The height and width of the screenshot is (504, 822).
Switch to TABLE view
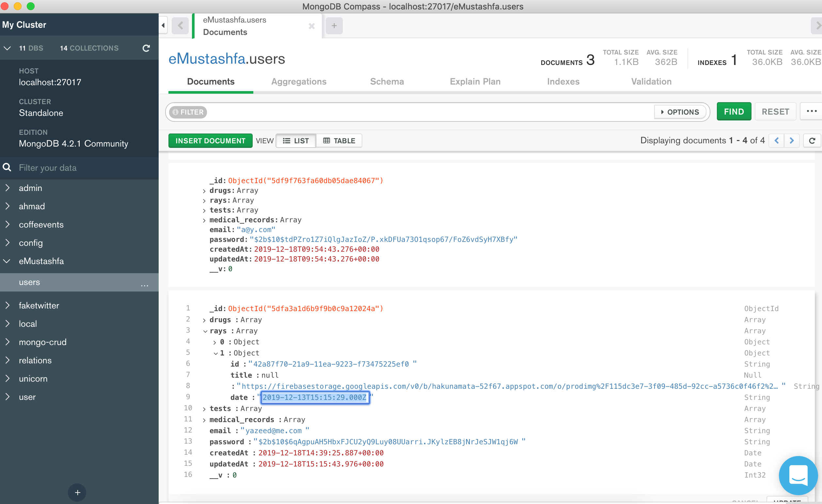339,141
